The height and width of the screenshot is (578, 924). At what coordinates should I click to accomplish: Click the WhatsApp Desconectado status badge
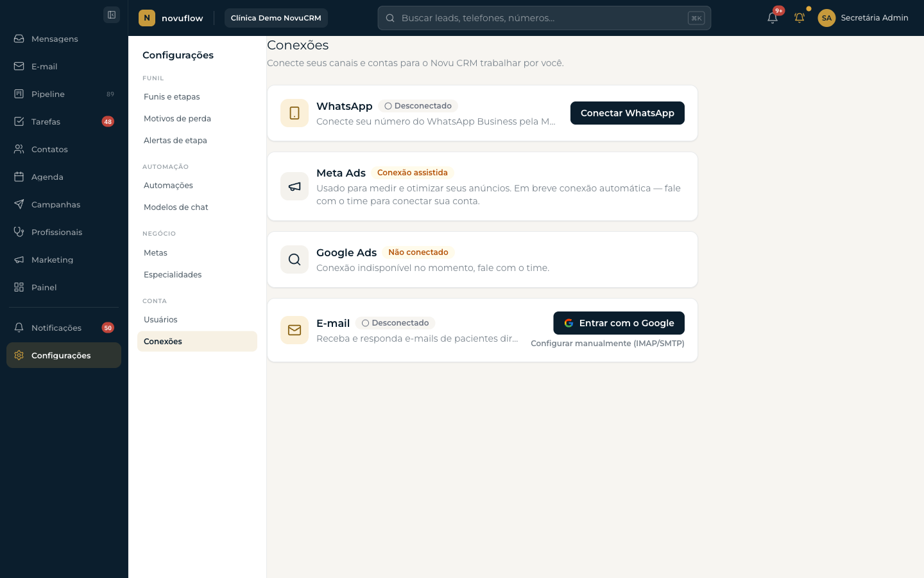point(418,106)
